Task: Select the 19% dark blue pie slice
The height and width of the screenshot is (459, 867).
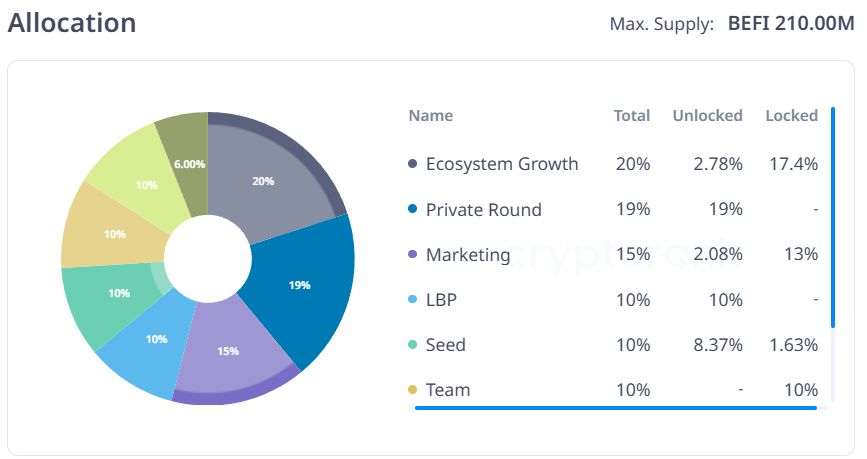Action: coord(302,285)
